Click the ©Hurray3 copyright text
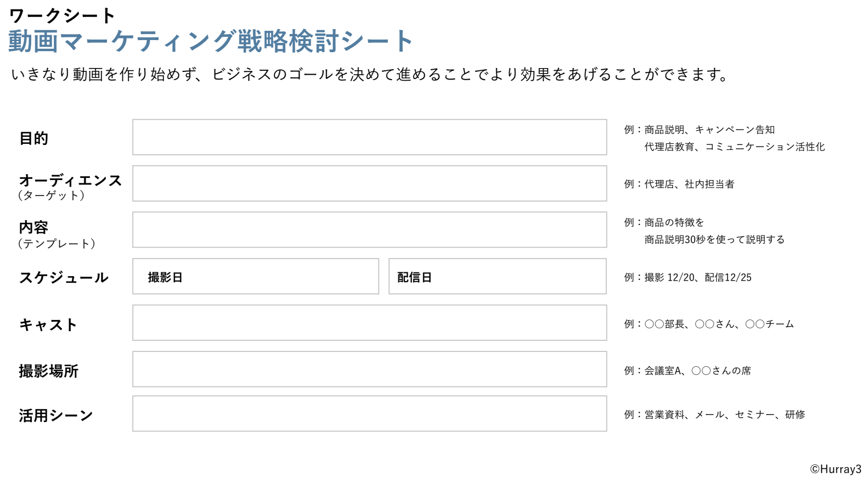 [x=836, y=469]
